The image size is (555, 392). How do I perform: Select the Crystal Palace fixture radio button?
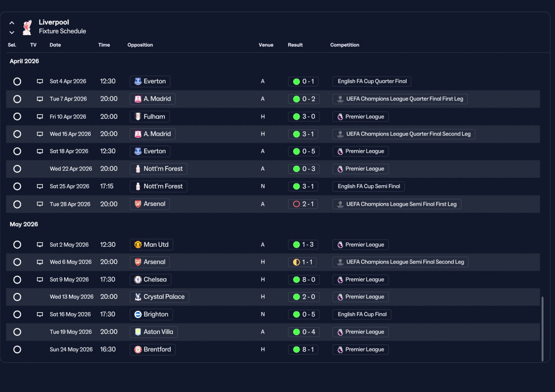17,297
